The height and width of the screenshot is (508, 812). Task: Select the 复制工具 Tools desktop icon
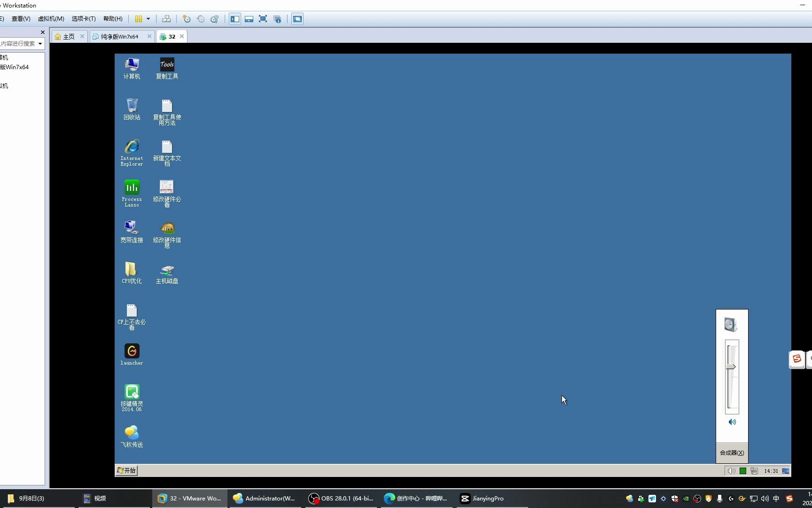coord(167,69)
